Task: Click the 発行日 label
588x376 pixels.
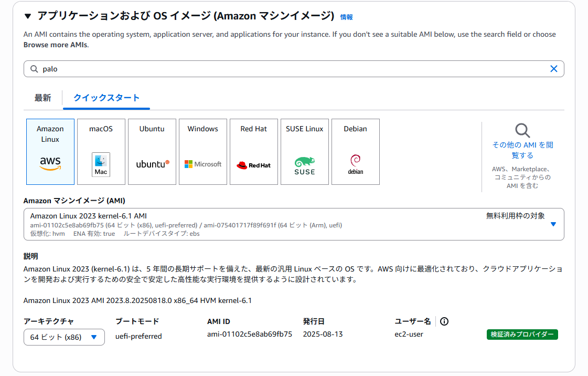Action: point(314,321)
